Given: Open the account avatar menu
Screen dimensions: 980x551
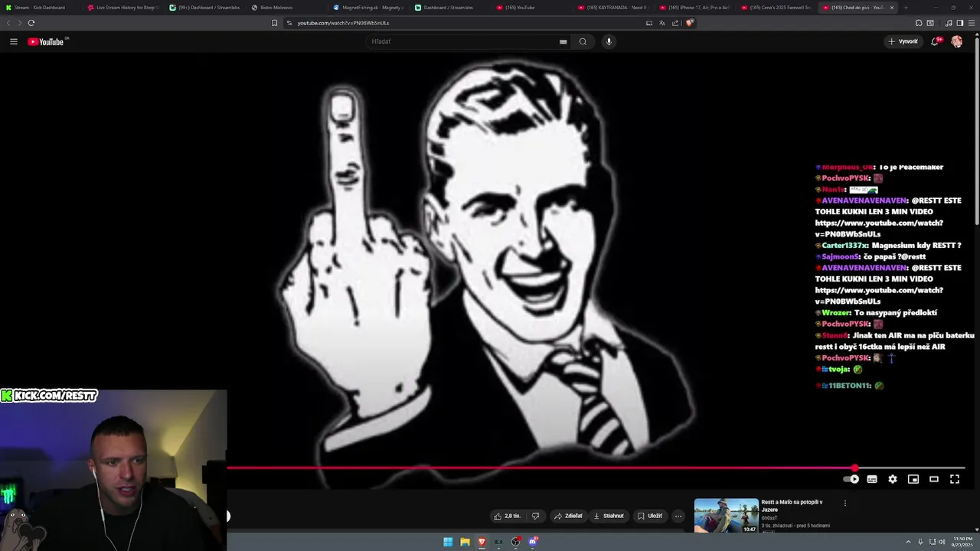Looking at the screenshot, I should [x=957, y=41].
